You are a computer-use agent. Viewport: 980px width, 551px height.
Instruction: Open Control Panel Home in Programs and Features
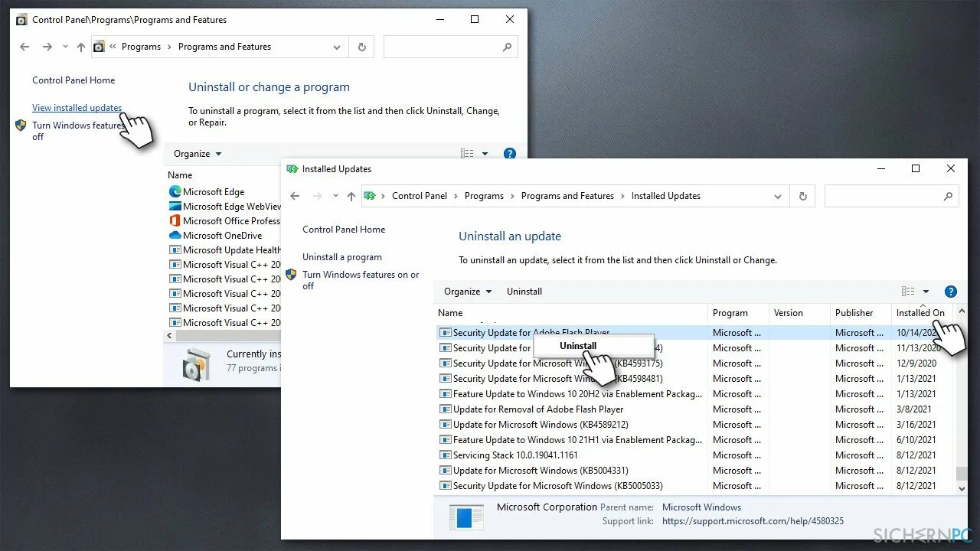pos(73,80)
